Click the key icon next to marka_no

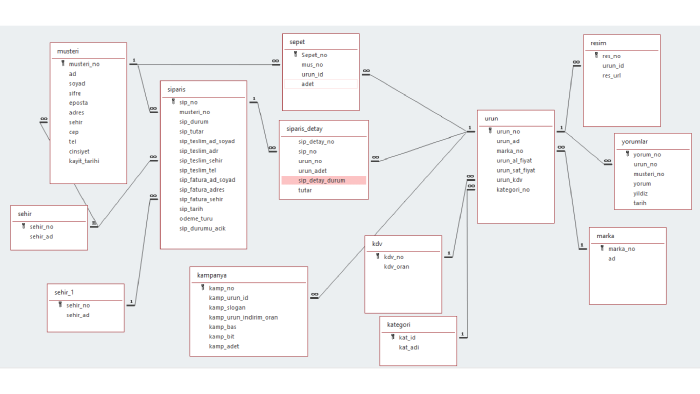(602, 249)
